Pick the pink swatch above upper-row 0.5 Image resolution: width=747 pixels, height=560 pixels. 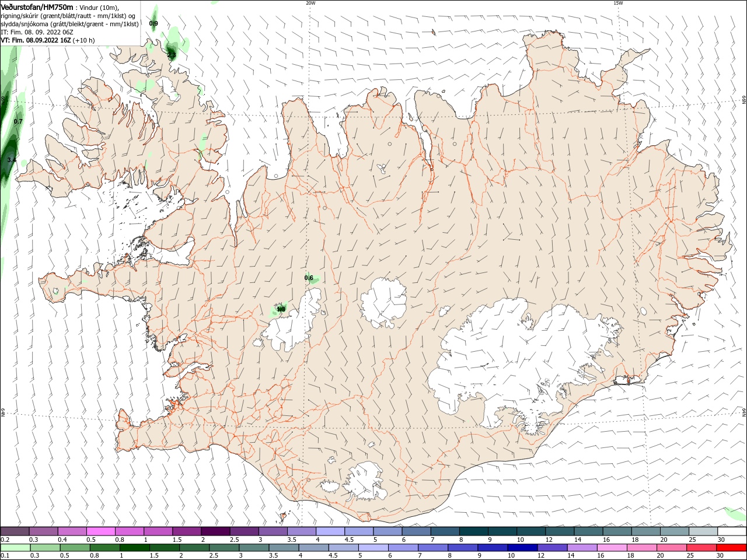pyautogui.click(x=101, y=531)
